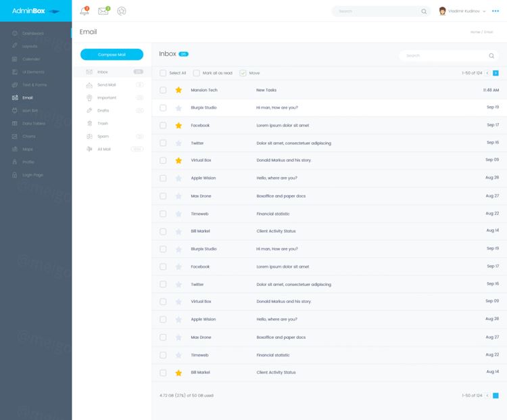This screenshot has width=507, height=420.
Task: Unstar the starred Virtual Box email
Action: pyautogui.click(x=178, y=160)
